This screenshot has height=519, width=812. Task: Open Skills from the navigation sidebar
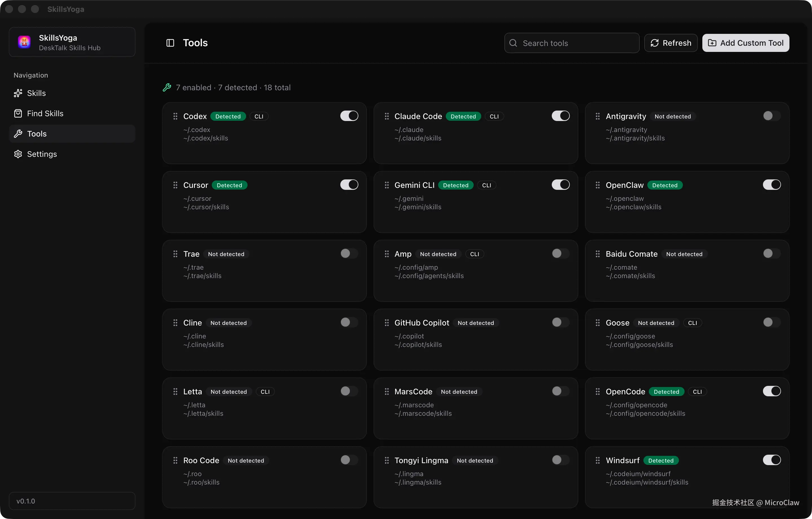tap(36, 93)
